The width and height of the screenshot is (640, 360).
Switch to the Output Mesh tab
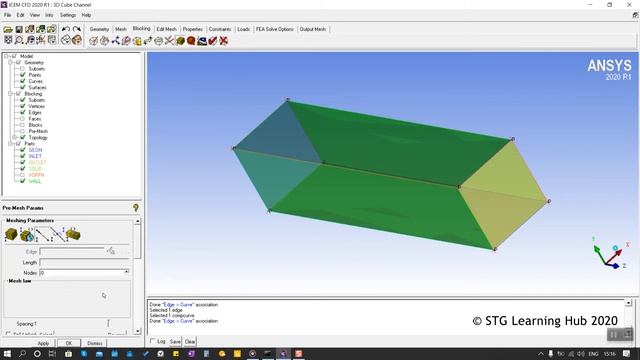coord(313,29)
